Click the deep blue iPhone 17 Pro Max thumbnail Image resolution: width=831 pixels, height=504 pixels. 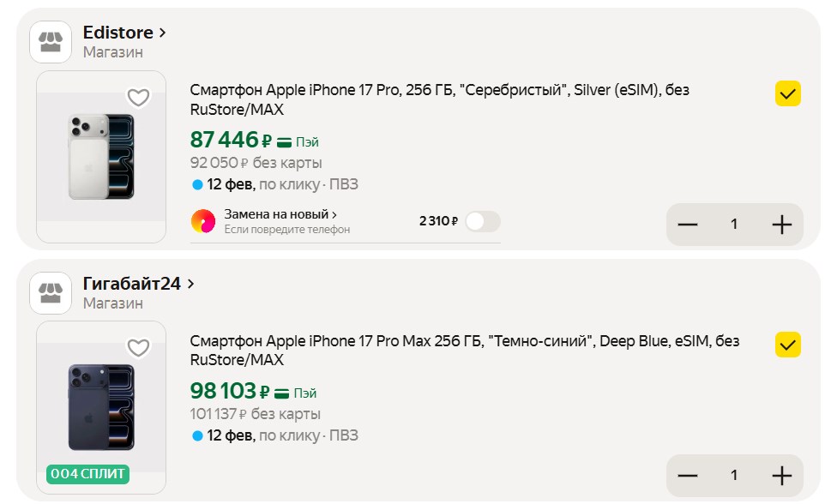pyautogui.click(x=101, y=407)
